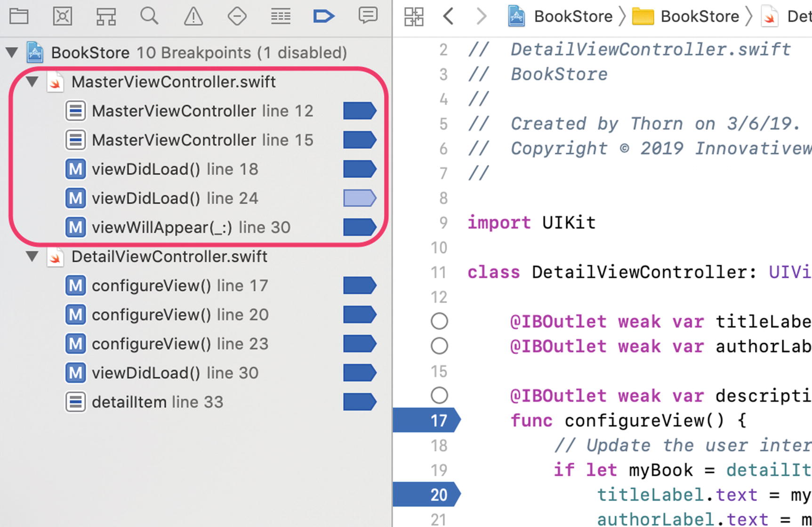
Task: Select configureView() line 23 row
Action: point(196,344)
